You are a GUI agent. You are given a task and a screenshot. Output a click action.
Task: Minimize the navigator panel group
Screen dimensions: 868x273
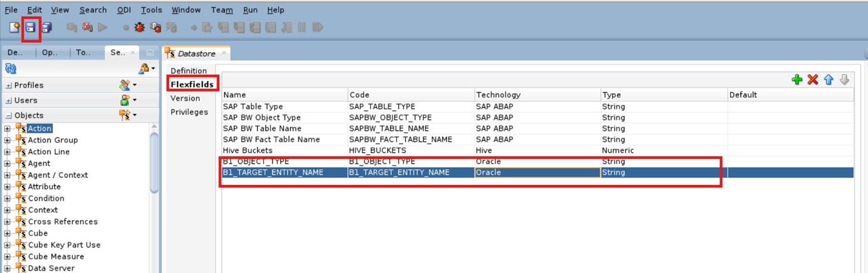click(x=150, y=53)
